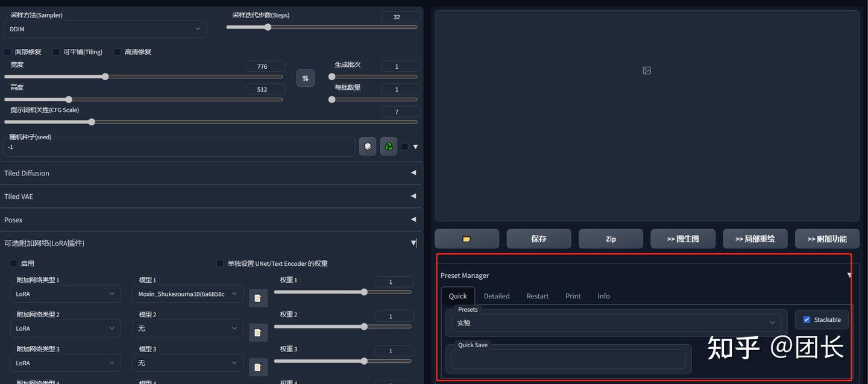Enable the 面部修复 checkbox

click(x=8, y=52)
